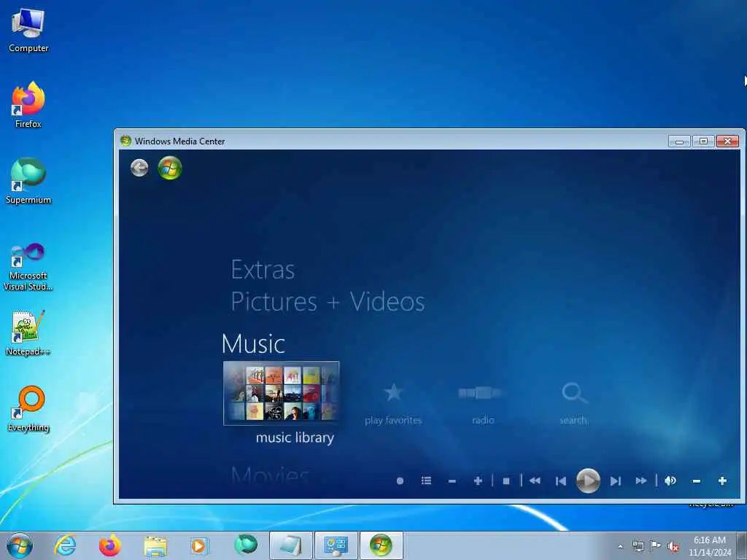
Task: Select the Music menu heading
Action: (253, 343)
